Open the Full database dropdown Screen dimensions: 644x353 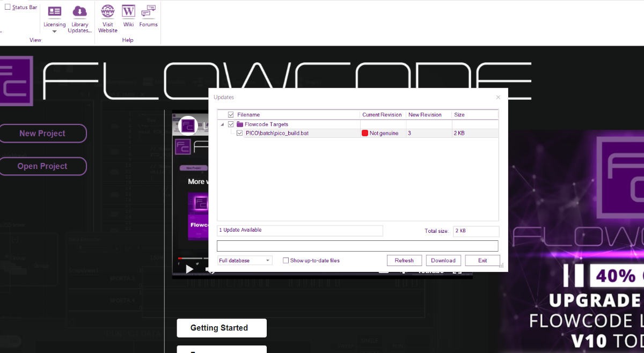pyautogui.click(x=245, y=260)
